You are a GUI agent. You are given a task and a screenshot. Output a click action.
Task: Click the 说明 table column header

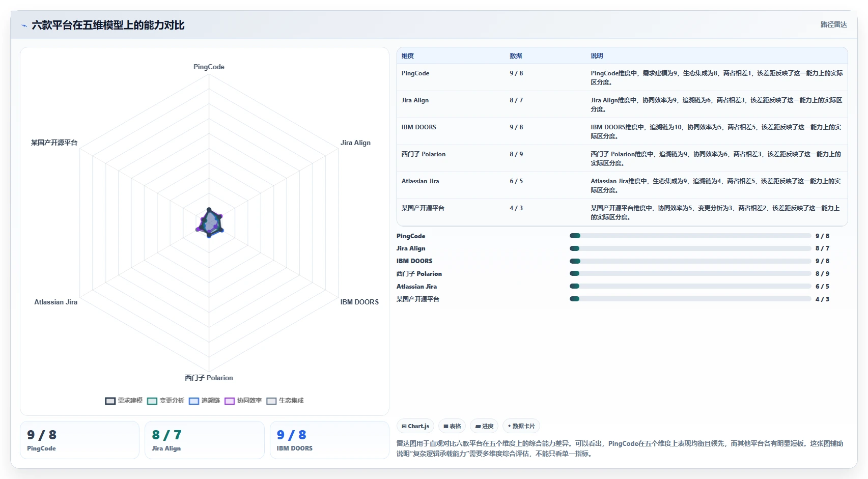point(597,56)
